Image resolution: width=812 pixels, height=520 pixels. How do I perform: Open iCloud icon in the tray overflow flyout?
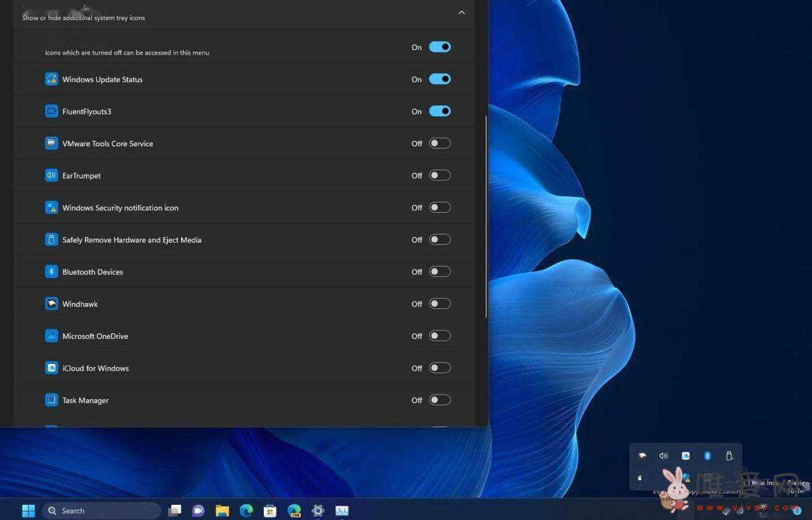pos(686,456)
